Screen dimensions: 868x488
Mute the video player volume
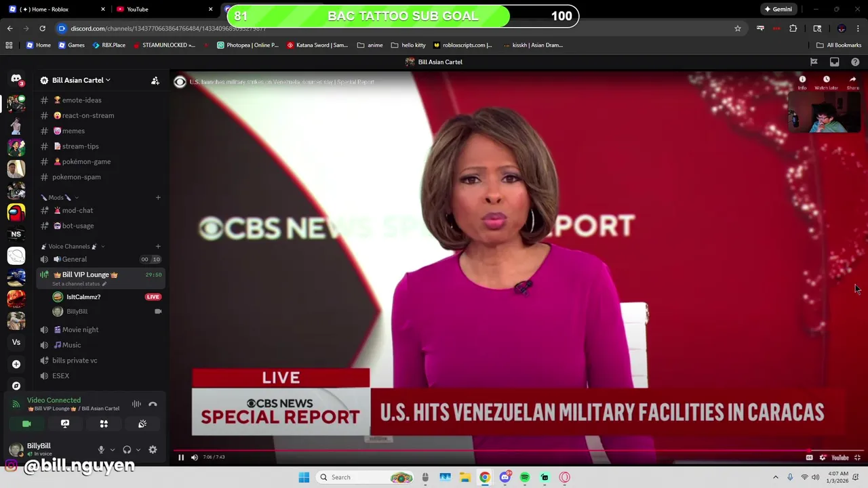195,457
